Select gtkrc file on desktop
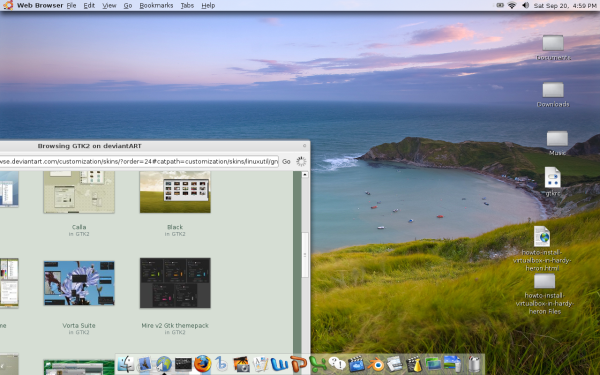The height and width of the screenshot is (375, 600). 553,178
